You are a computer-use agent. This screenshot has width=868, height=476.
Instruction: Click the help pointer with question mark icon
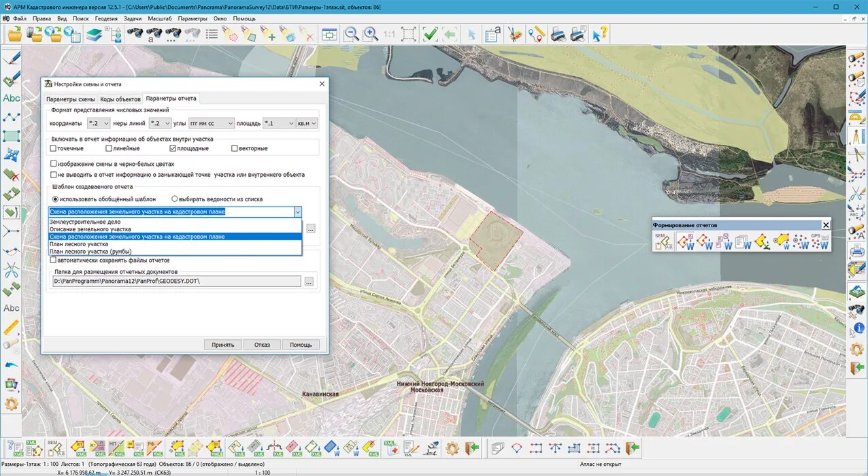click(x=599, y=33)
